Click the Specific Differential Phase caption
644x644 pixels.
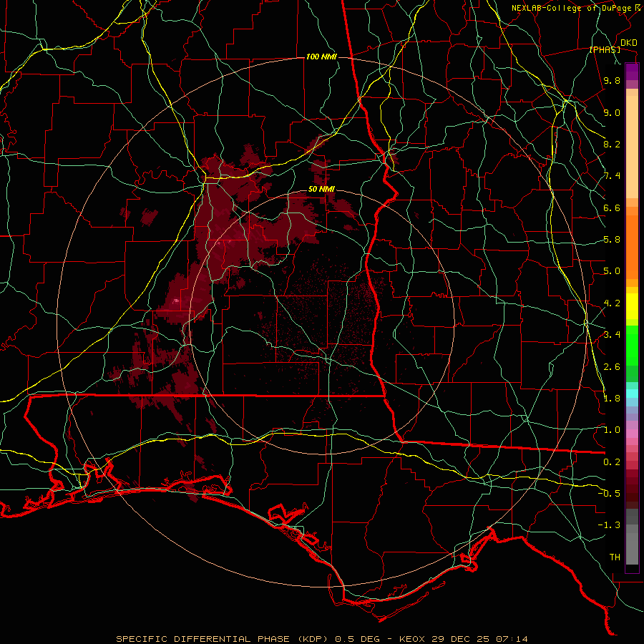(x=321, y=639)
